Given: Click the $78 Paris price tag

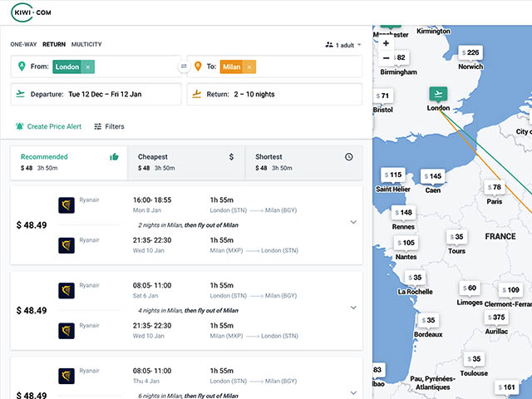Looking at the screenshot, I should click(x=495, y=187).
